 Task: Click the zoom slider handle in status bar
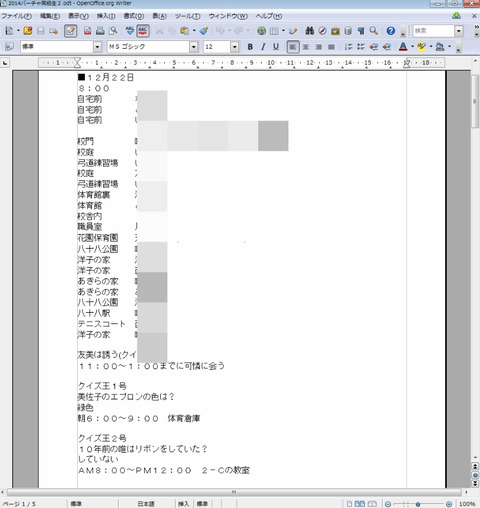tap(418, 504)
